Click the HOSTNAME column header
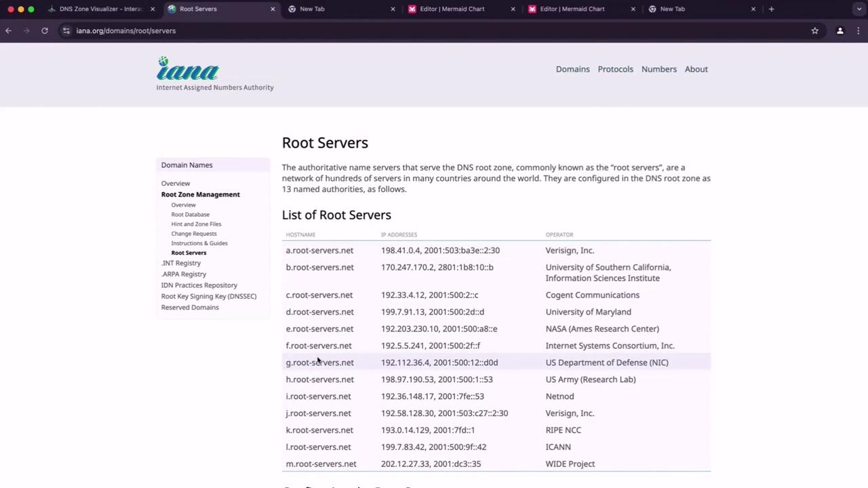This screenshot has width=868, height=488. (x=301, y=235)
